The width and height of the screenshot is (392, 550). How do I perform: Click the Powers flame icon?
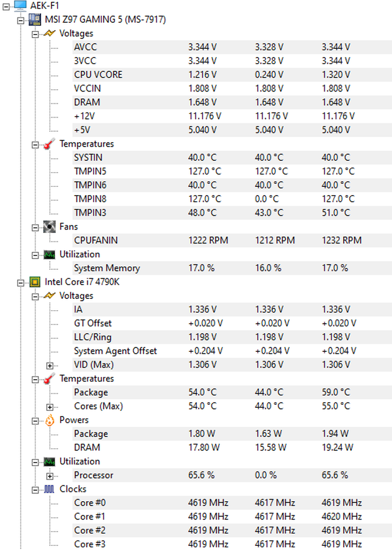pos(49,420)
